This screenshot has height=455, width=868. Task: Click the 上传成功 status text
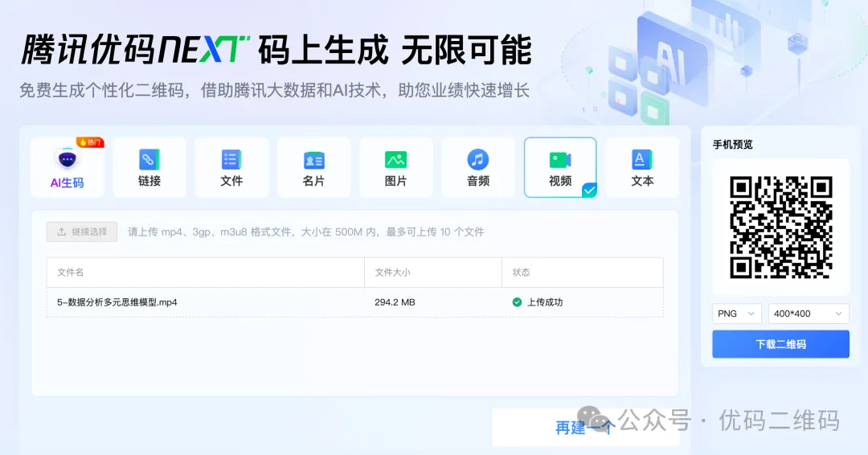[545, 302]
